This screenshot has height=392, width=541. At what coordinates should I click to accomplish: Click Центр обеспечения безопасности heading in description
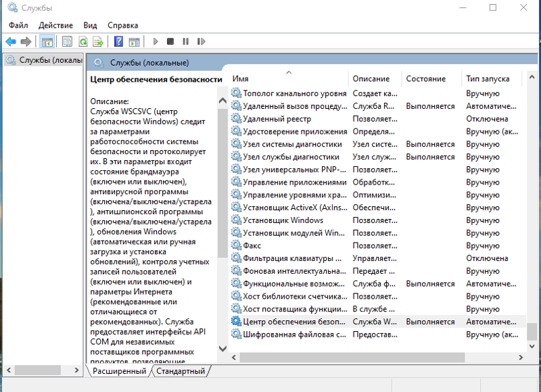click(156, 79)
